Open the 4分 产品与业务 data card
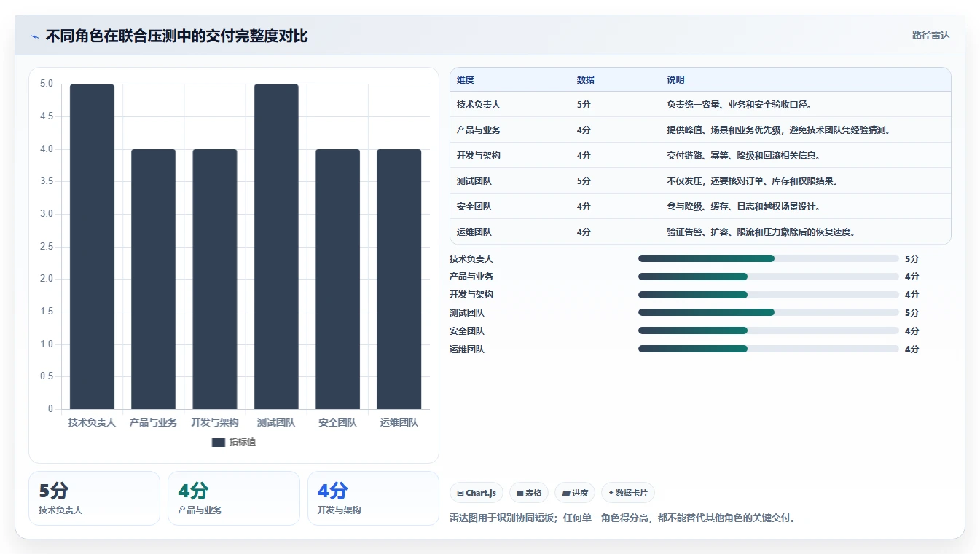 [234, 499]
